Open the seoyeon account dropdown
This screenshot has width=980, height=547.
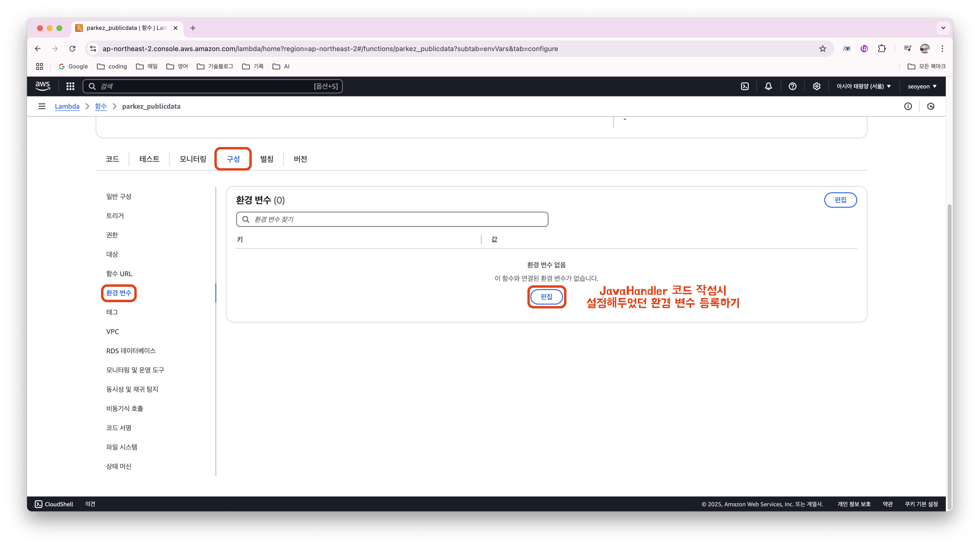pos(922,86)
